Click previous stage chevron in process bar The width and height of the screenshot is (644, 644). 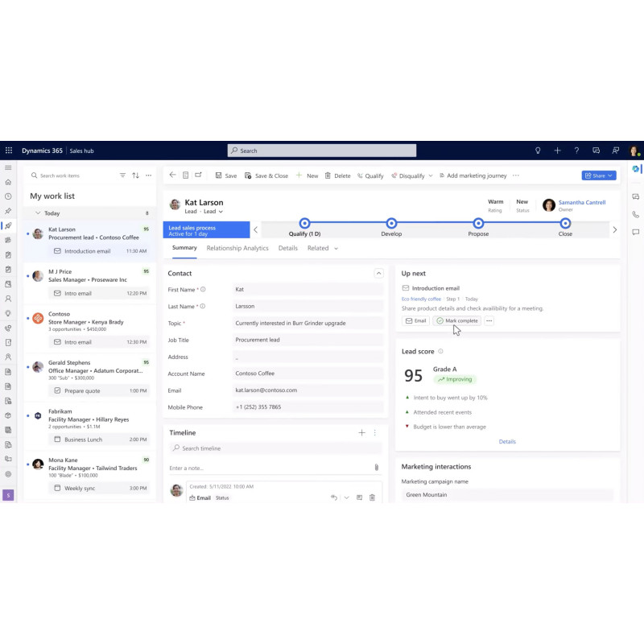click(255, 229)
